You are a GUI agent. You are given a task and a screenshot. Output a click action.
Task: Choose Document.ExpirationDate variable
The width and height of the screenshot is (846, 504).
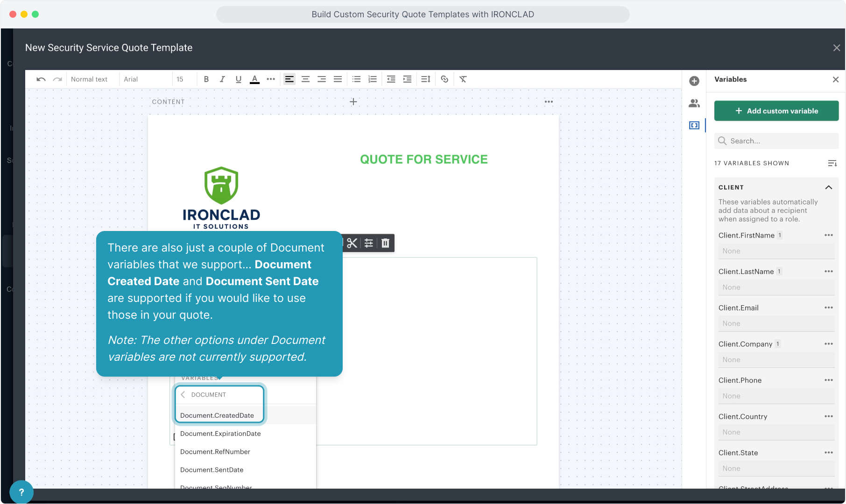(x=220, y=434)
